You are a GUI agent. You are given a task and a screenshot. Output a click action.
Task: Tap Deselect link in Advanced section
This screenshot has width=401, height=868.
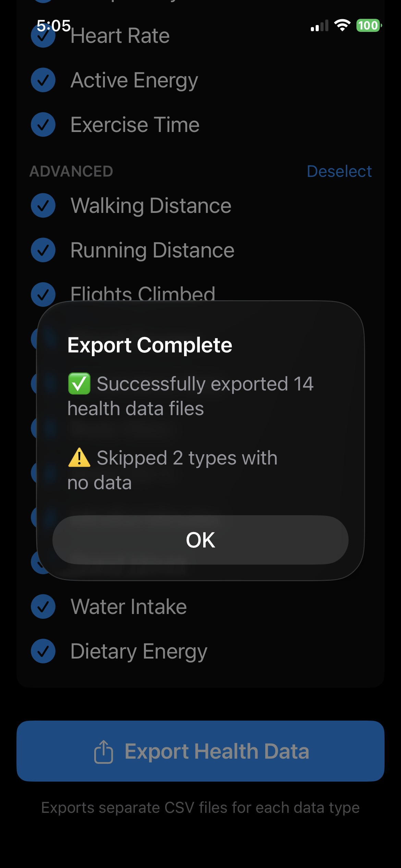coord(339,171)
